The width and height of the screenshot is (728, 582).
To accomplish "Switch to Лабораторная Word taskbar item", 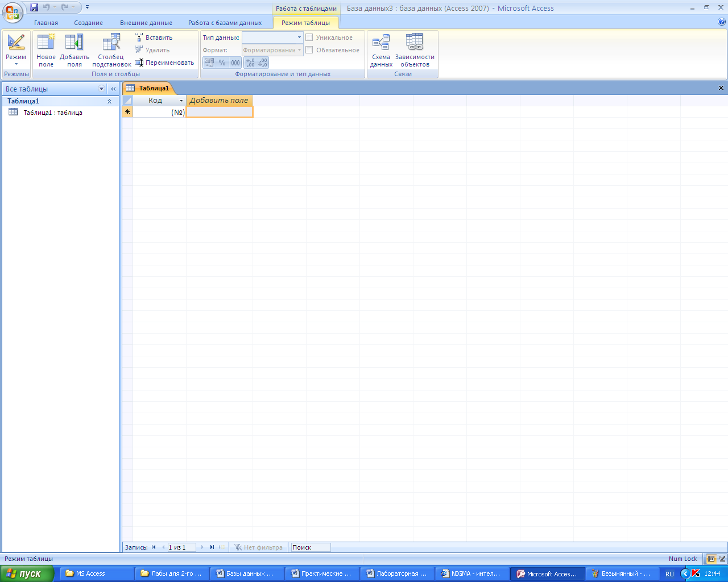I will [x=397, y=573].
